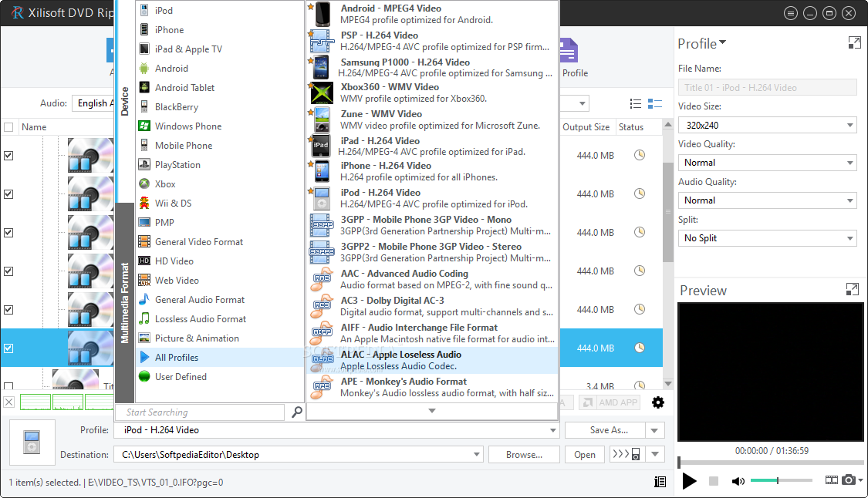Click the Web Video film icon

144,280
